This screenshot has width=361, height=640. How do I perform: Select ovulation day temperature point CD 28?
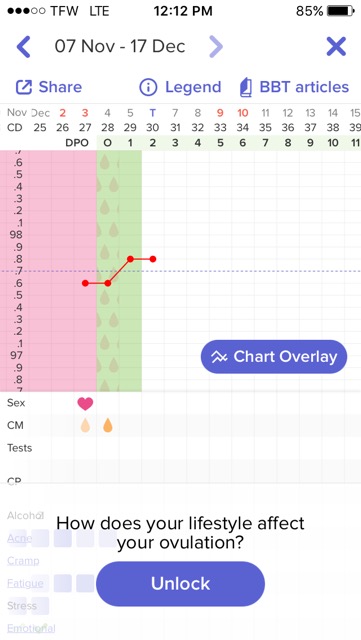pyautogui.click(x=108, y=283)
